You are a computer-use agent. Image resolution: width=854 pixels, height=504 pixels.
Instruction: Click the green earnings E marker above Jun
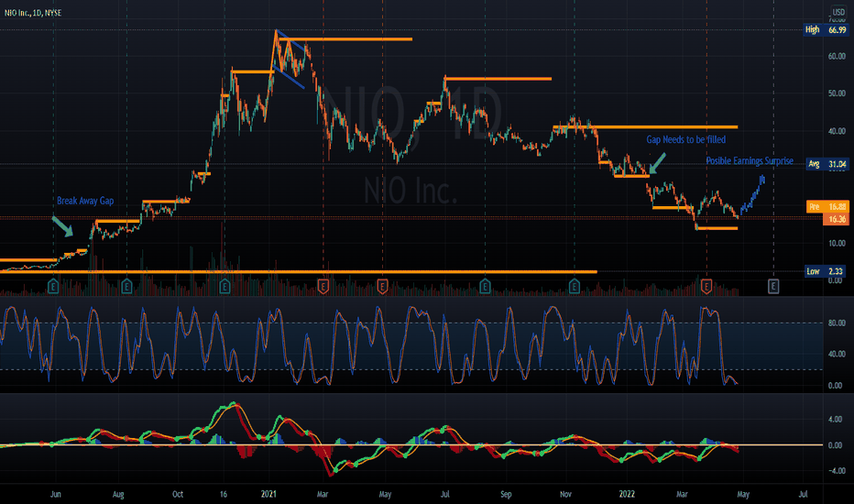(53, 286)
